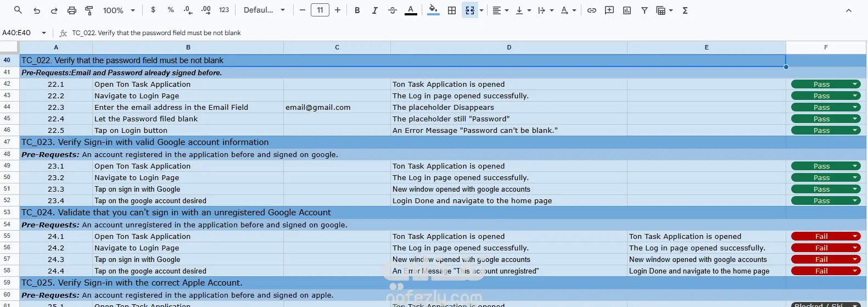Select cell 'Password can't be blank' error message
Screen dimensions: 868x307
[x=508, y=130]
